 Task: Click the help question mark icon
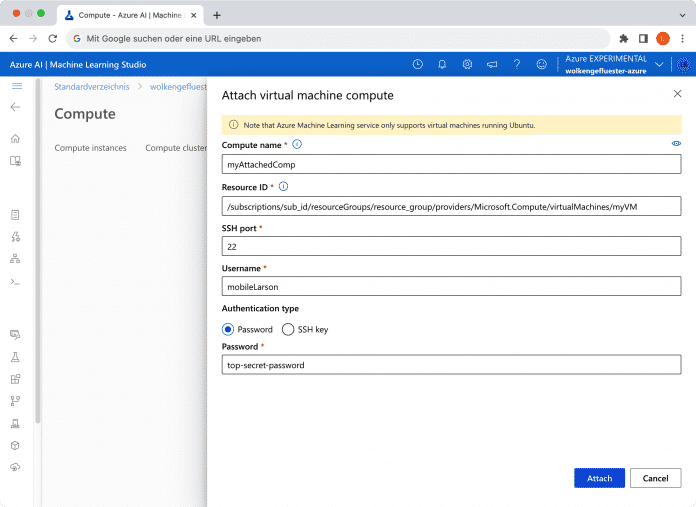click(x=517, y=64)
